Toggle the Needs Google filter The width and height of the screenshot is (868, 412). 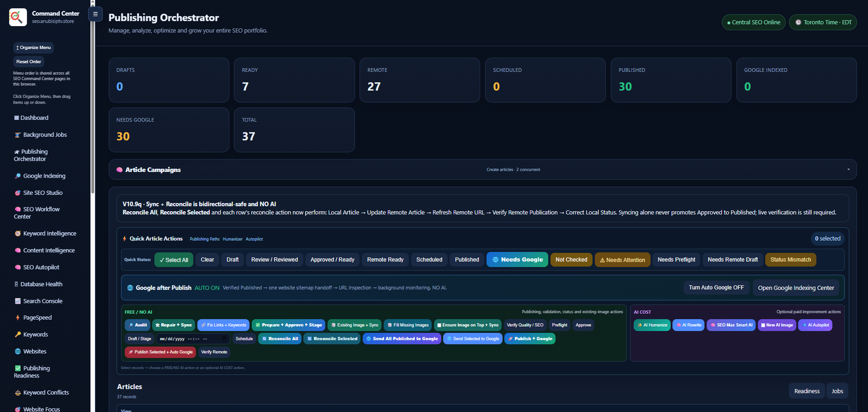pyautogui.click(x=518, y=259)
